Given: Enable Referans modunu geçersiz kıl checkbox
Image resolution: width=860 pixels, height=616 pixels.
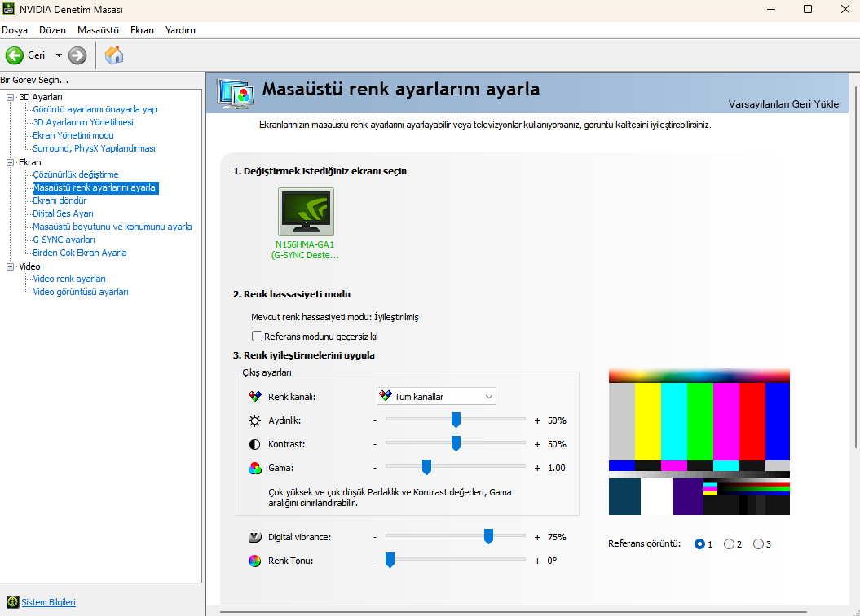Looking at the screenshot, I should [x=257, y=336].
